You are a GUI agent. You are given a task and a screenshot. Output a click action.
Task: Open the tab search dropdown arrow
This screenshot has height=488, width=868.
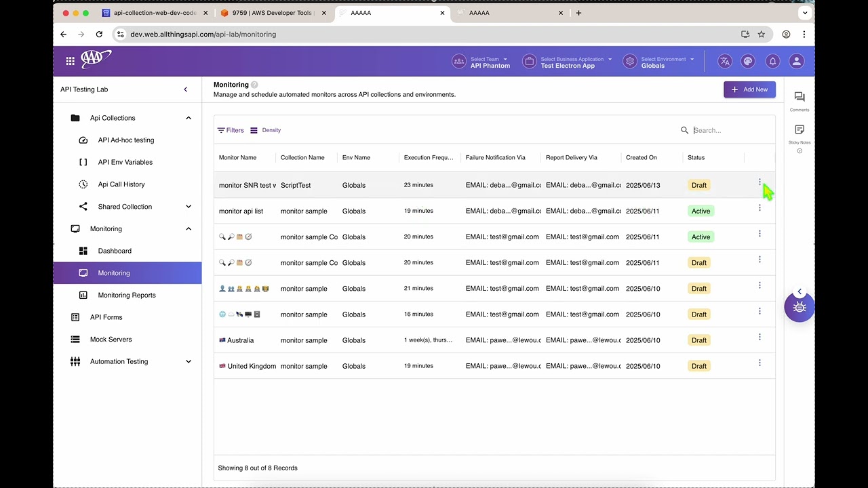805,13
